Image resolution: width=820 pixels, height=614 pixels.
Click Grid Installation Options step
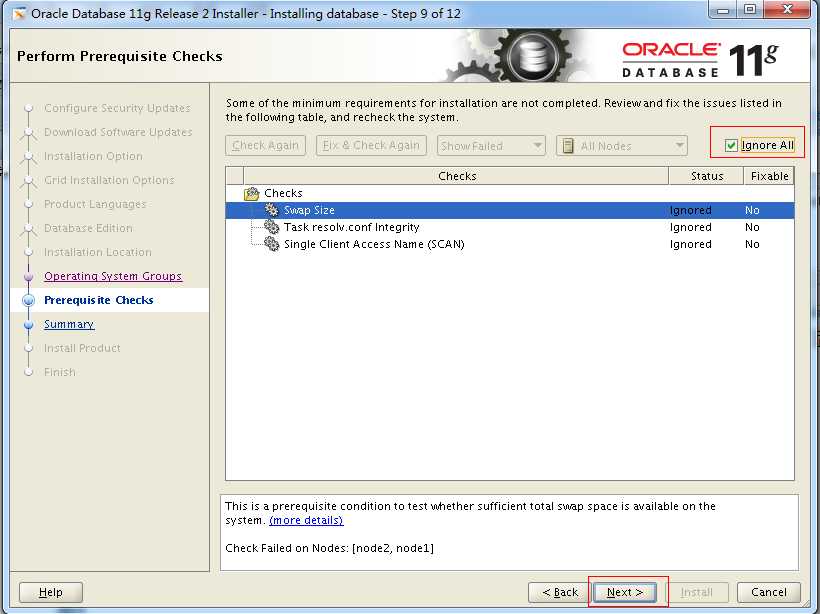(109, 180)
